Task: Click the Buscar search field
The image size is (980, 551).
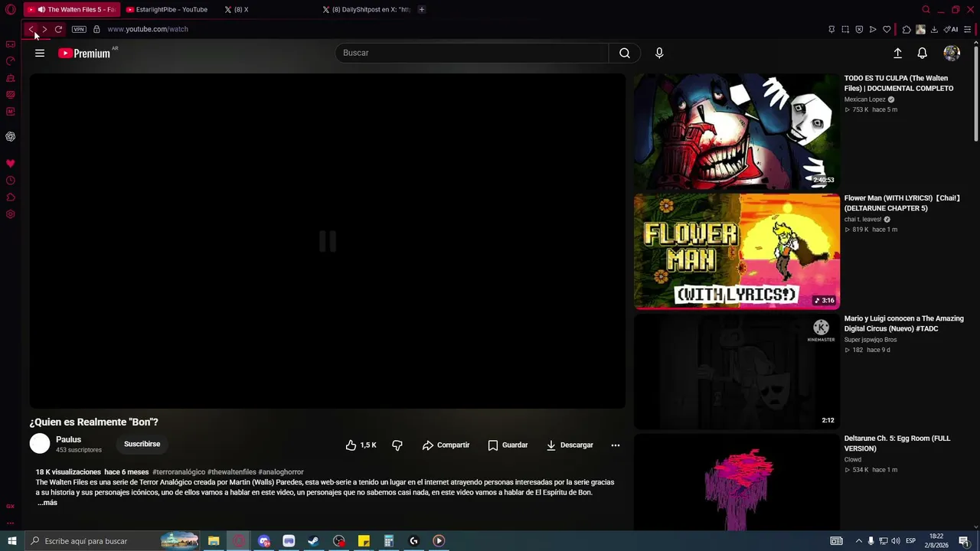Action: tap(472, 53)
